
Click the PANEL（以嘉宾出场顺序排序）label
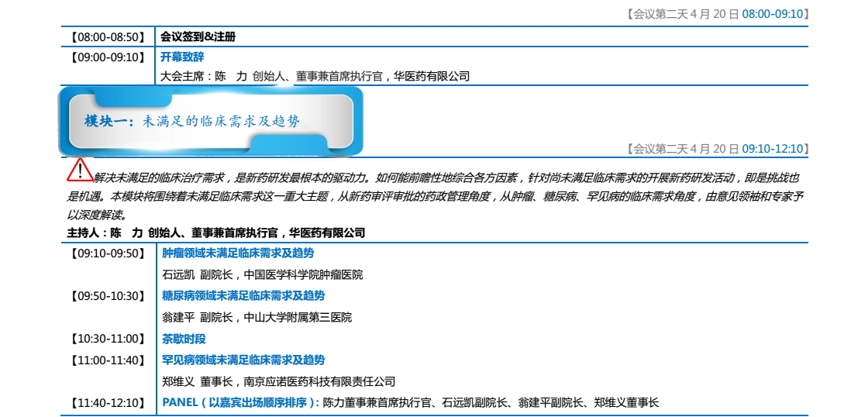tap(241, 402)
